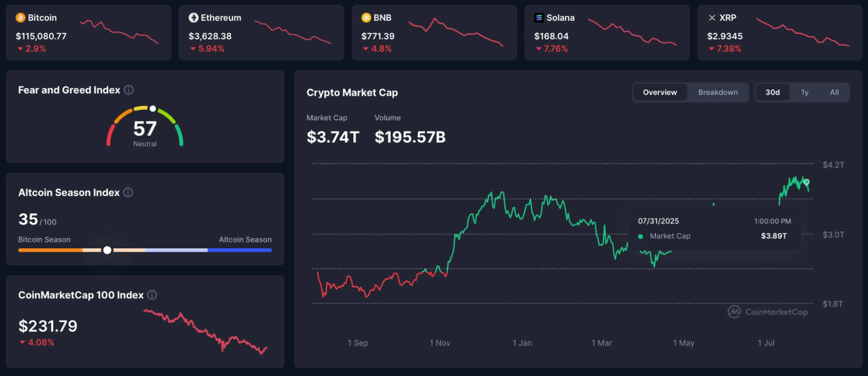Select the 30d time range
The width and height of the screenshot is (868, 376).
(x=772, y=92)
